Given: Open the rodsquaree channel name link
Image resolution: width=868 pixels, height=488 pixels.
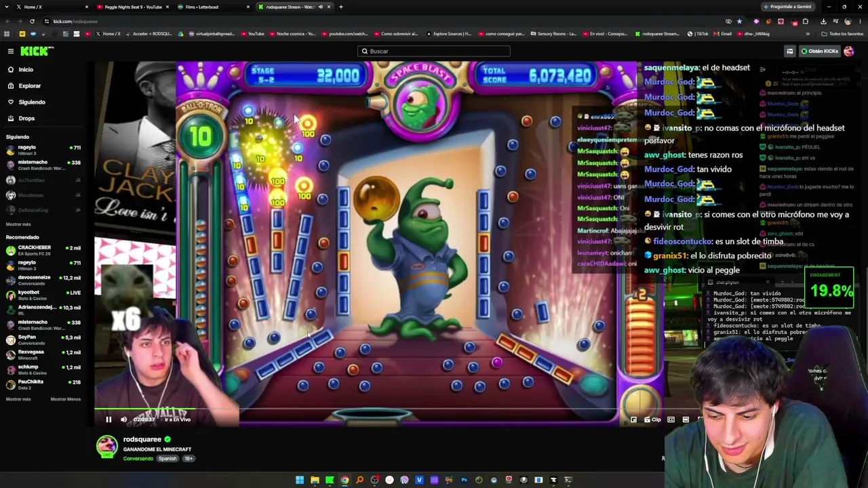Looking at the screenshot, I should pyautogui.click(x=142, y=439).
